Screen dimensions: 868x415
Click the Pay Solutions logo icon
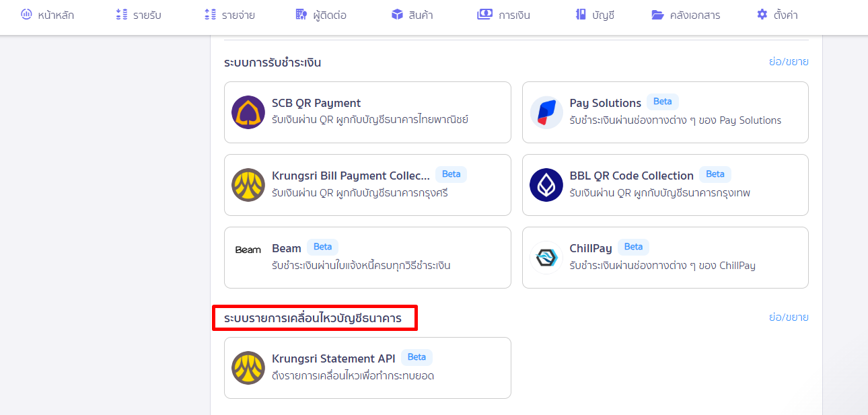tap(546, 112)
